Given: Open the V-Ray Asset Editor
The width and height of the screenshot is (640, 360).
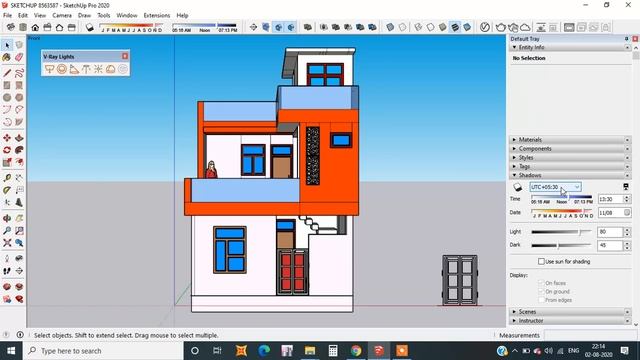Looking at the screenshot, I should click(484, 27).
